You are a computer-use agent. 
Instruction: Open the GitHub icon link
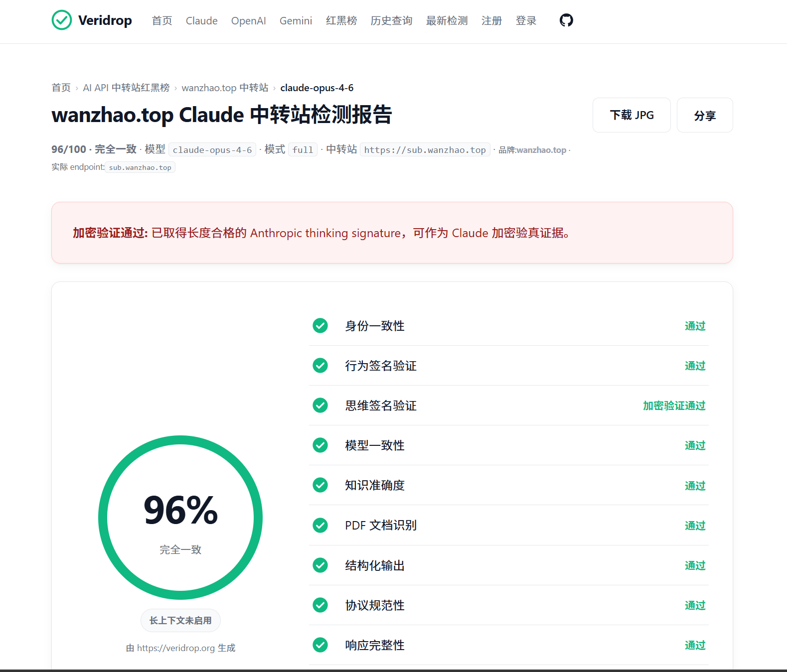point(566,20)
